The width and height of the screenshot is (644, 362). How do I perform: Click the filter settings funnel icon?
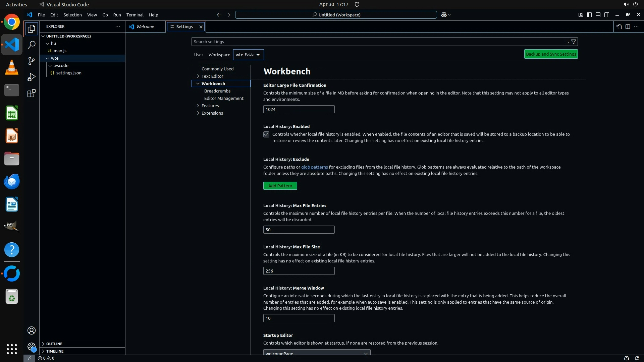coord(574,42)
